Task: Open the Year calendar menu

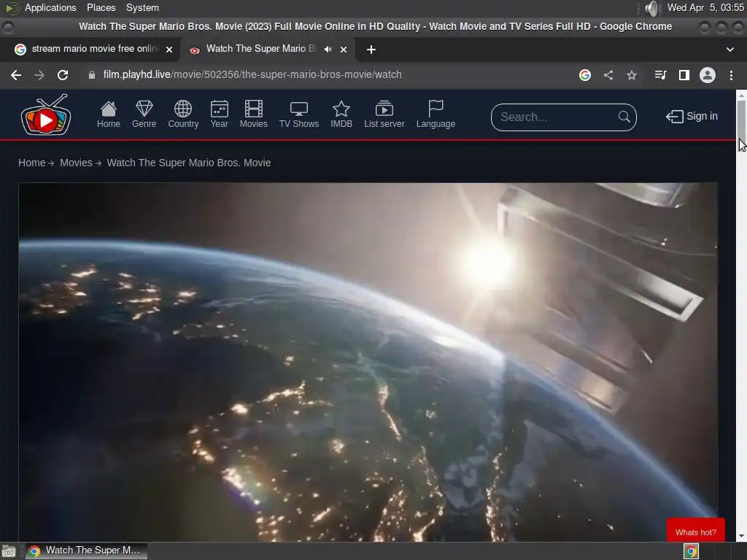Action: pyautogui.click(x=219, y=114)
